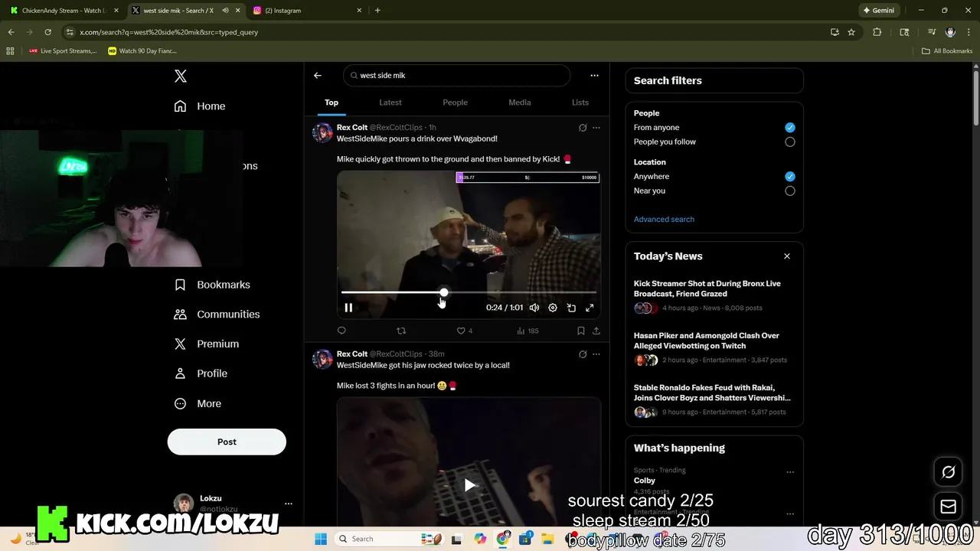Image resolution: width=980 pixels, height=551 pixels.
Task: Open Profile in the sidebar
Action: [x=201, y=373]
